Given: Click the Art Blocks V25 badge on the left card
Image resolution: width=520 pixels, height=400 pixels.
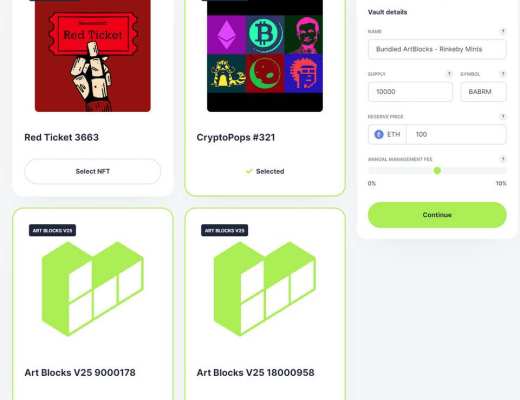Looking at the screenshot, I should [x=52, y=230].
